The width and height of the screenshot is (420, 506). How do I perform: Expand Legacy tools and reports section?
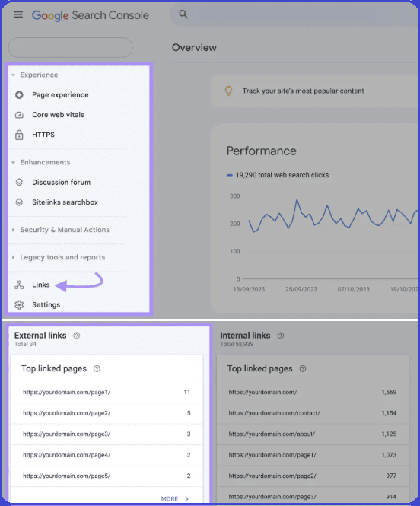[x=13, y=257]
